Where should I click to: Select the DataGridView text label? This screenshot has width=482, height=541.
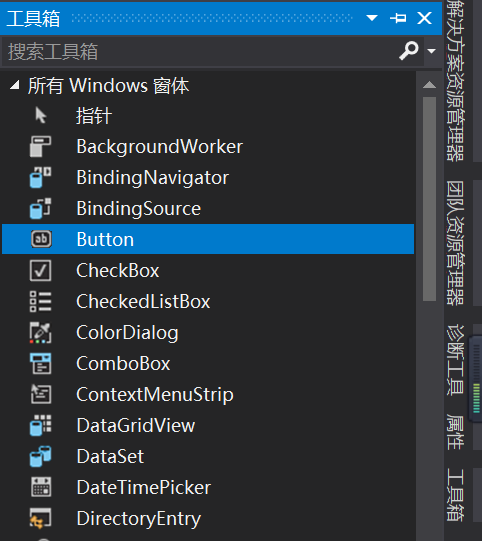[136, 425]
